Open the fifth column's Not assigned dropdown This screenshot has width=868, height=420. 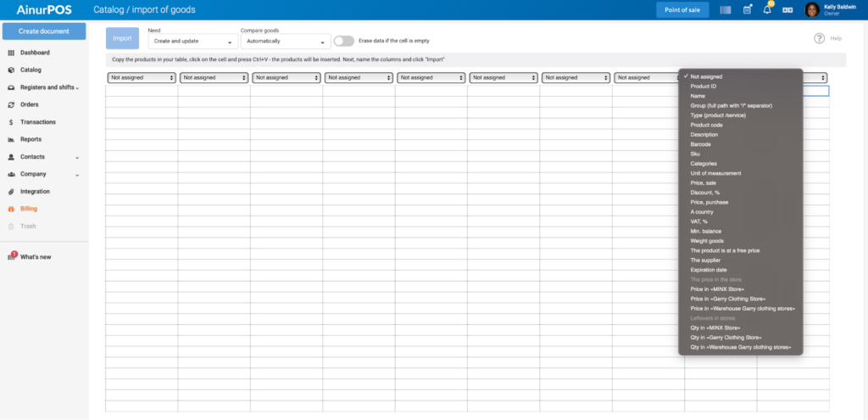(x=431, y=78)
